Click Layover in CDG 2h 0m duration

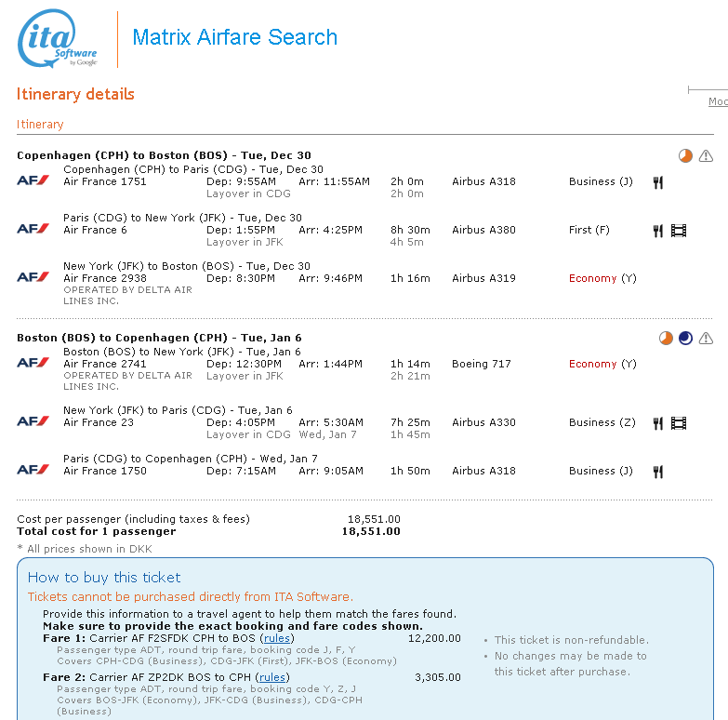[x=406, y=193]
